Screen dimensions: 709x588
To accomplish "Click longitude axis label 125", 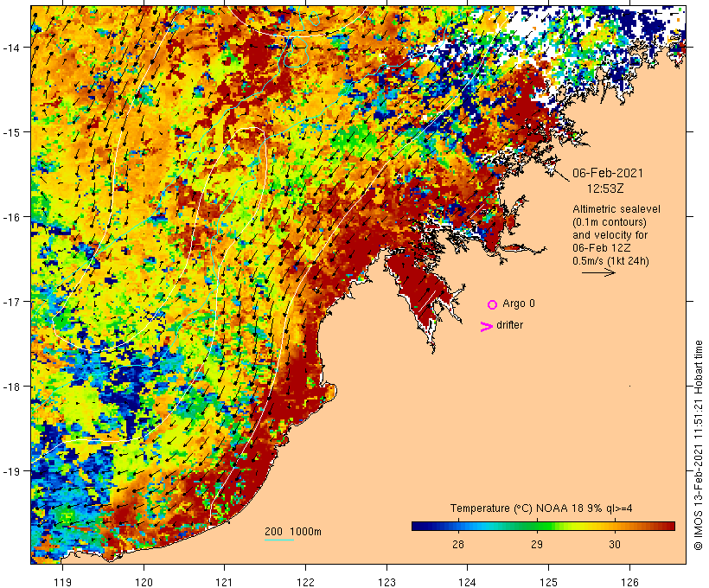I will pos(548,582).
